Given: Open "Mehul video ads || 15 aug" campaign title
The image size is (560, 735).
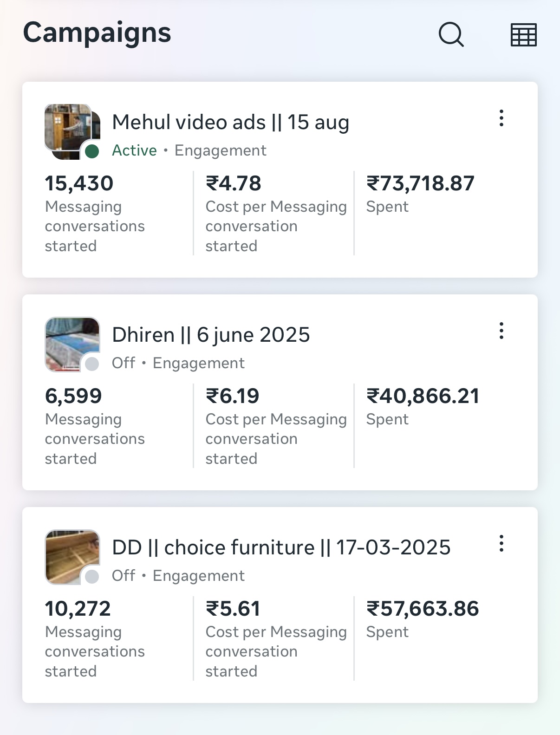Looking at the screenshot, I should coord(230,123).
